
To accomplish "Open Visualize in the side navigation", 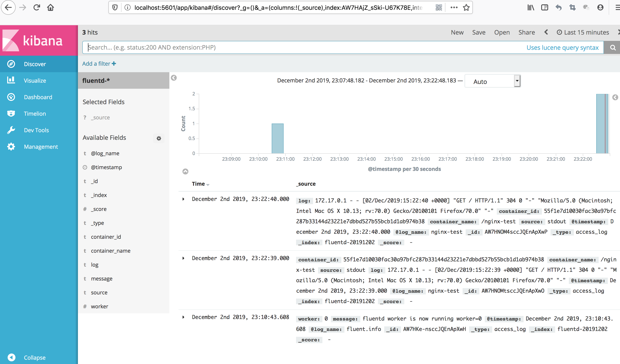I will click(39, 81).
